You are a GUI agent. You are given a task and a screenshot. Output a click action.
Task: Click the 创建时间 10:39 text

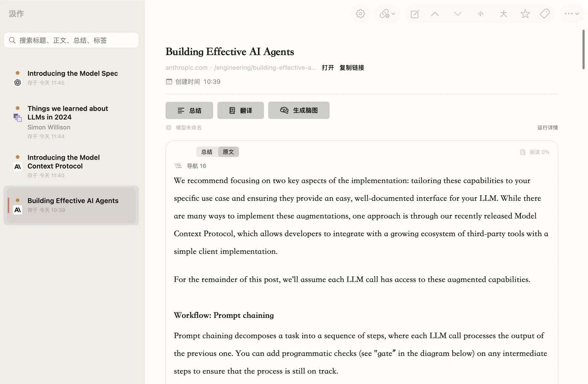point(198,81)
